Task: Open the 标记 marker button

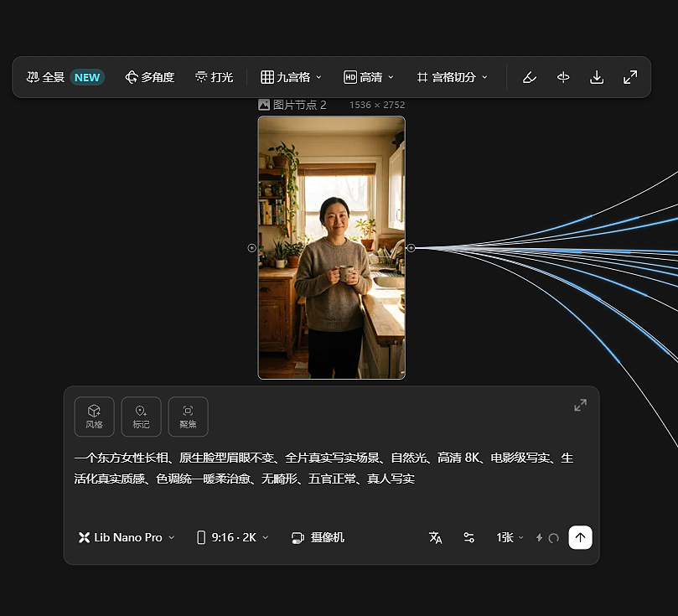Action: [x=141, y=417]
